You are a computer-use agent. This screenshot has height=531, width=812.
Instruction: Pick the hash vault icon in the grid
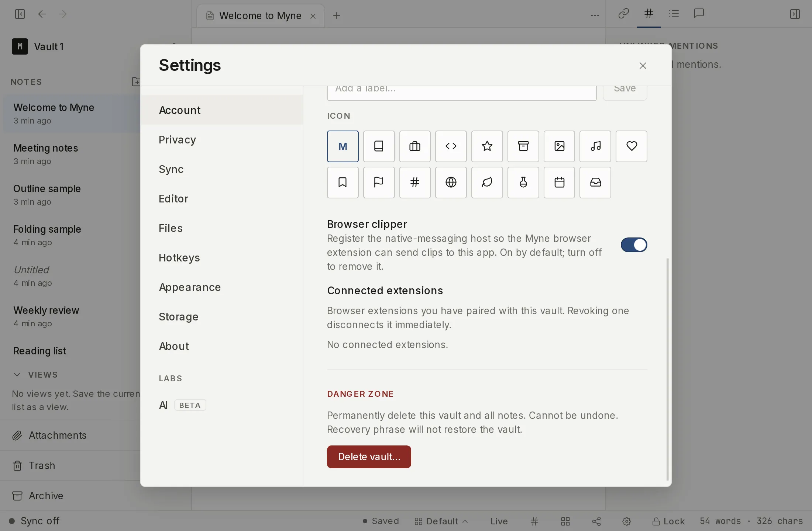(415, 183)
